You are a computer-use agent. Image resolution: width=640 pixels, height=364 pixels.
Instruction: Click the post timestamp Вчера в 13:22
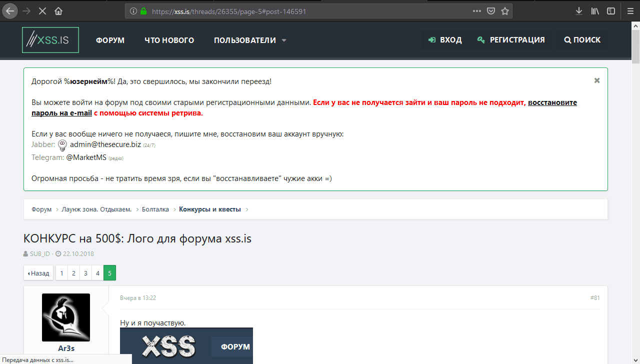coord(138,298)
